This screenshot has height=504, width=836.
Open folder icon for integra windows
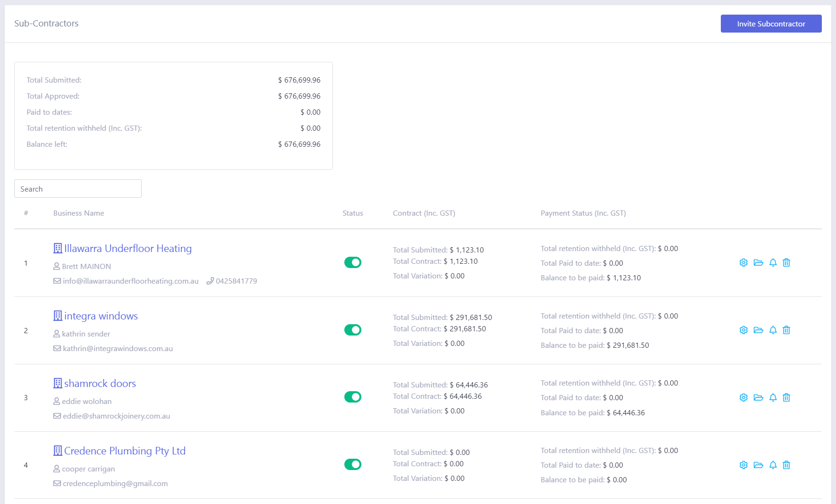point(758,330)
